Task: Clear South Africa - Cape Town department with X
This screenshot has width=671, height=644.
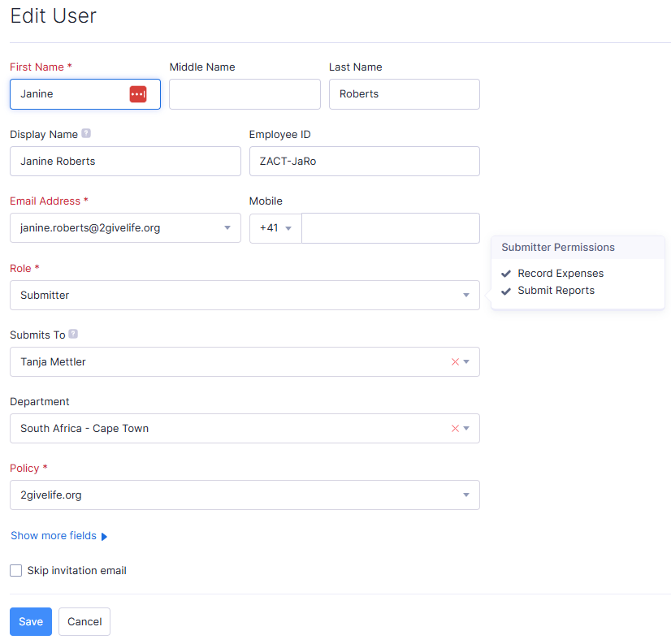Action: [x=455, y=429]
